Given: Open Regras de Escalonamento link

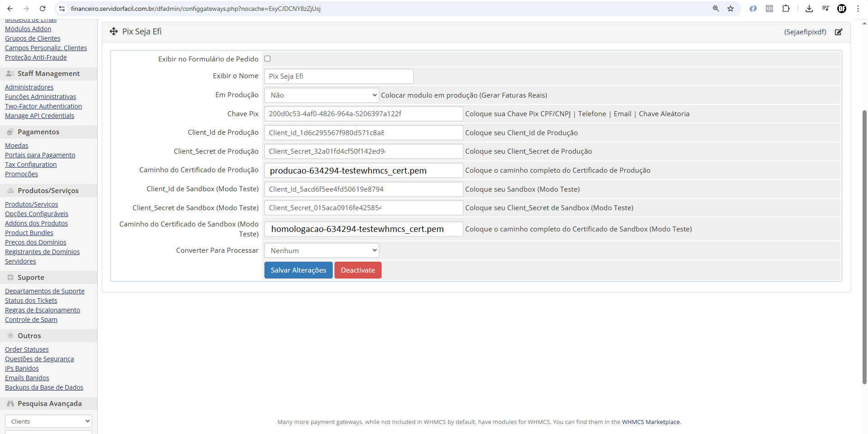Looking at the screenshot, I should click(42, 310).
